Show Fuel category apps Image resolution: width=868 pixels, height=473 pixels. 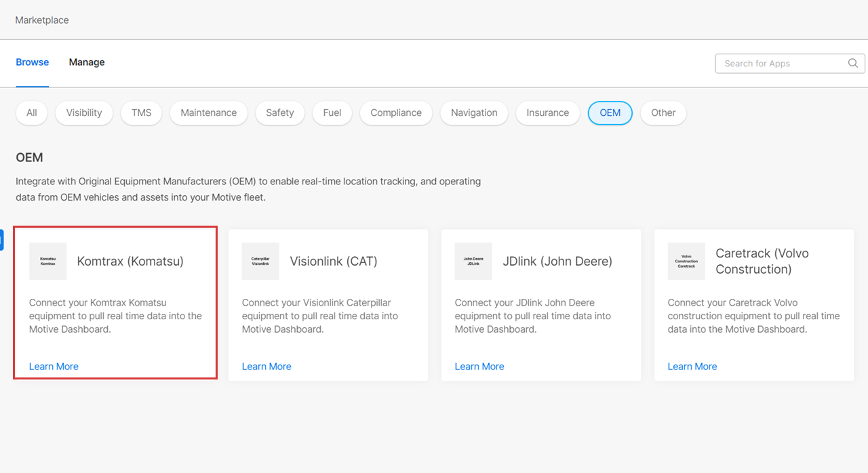332,113
